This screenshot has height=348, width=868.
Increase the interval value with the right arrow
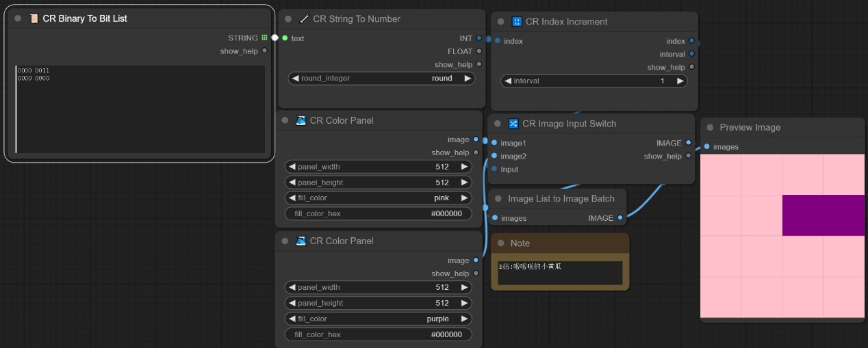point(680,81)
